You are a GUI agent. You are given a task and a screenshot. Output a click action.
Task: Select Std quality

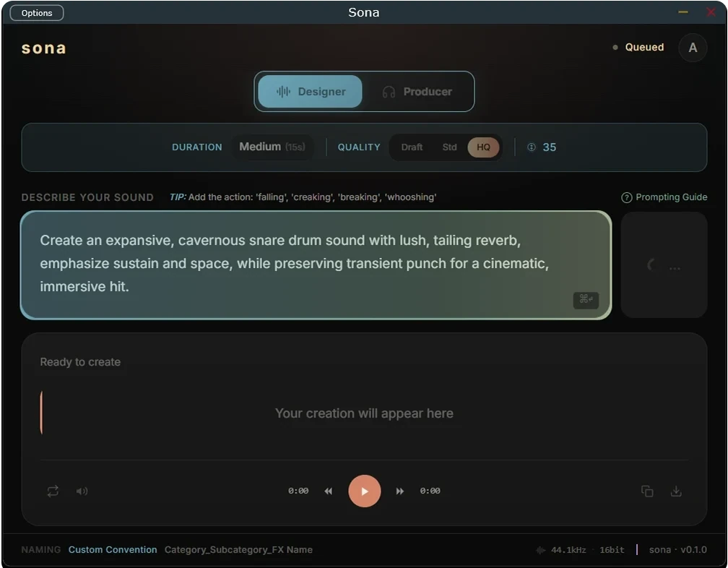[x=449, y=147]
